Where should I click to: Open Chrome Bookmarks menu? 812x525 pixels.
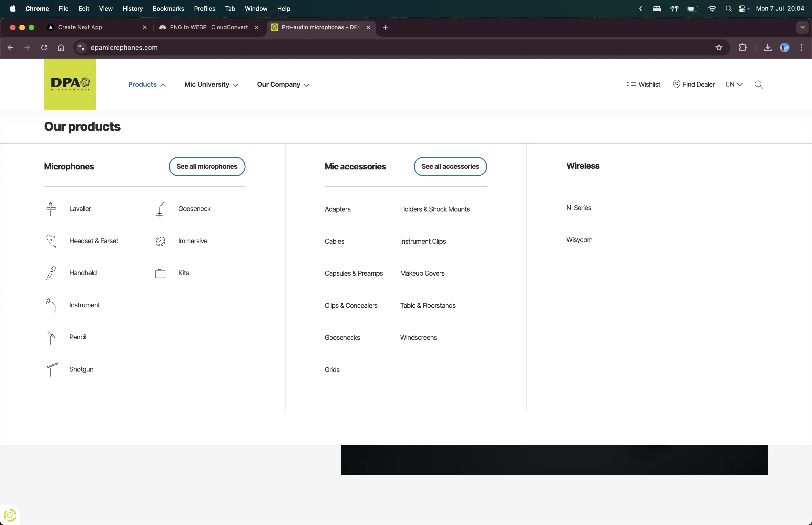point(168,8)
